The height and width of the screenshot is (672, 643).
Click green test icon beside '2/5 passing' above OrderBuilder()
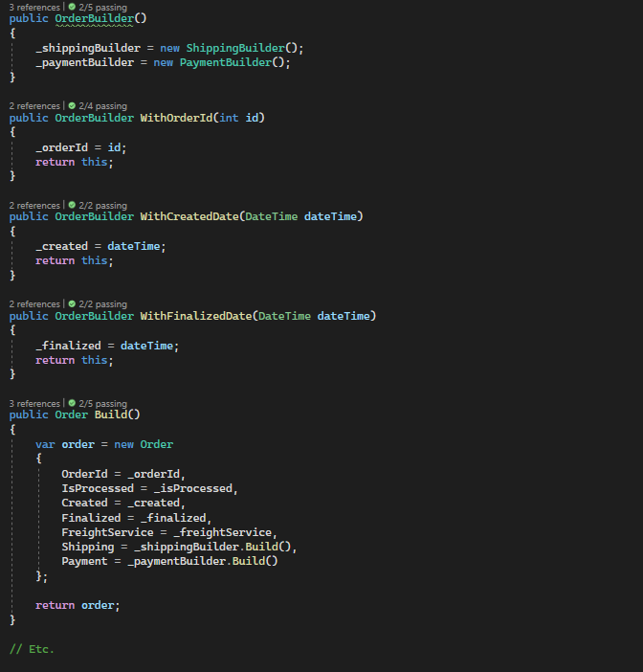click(x=72, y=7)
